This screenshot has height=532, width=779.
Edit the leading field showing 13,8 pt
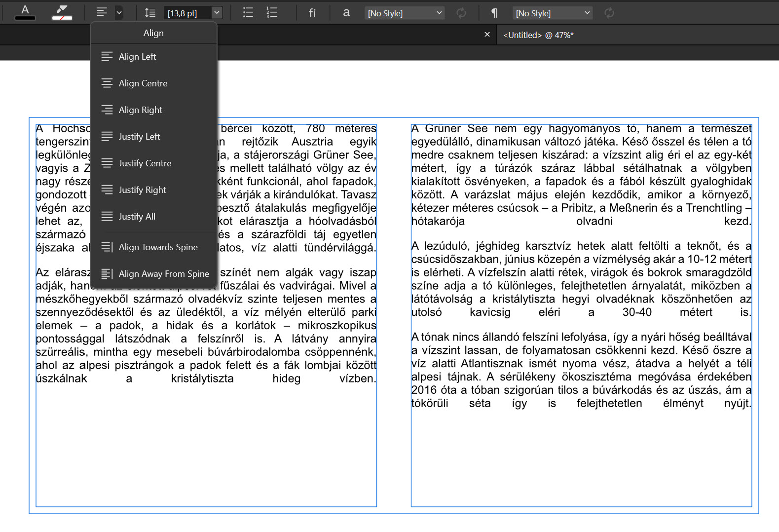pos(187,13)
